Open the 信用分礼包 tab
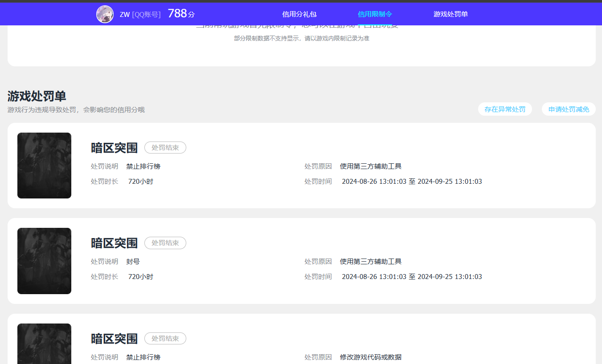Image resolution: width=602 pixels, height=364 pixels. 299,14
